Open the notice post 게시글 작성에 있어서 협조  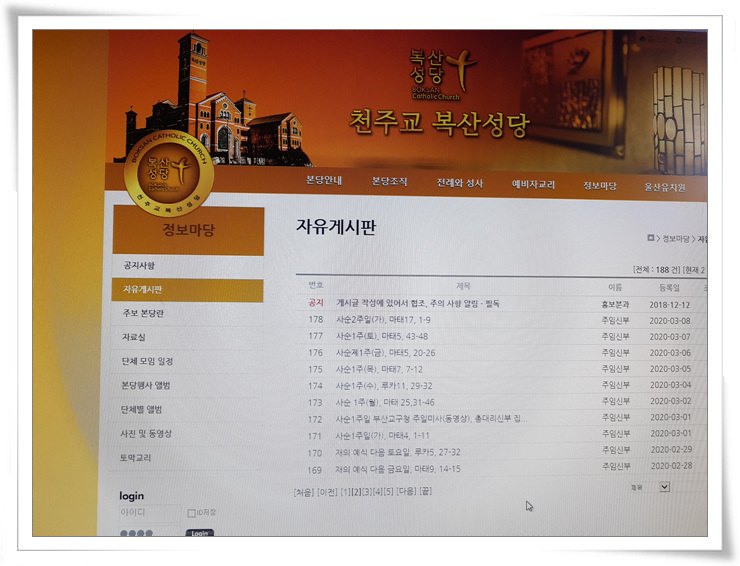coord(417,303)
